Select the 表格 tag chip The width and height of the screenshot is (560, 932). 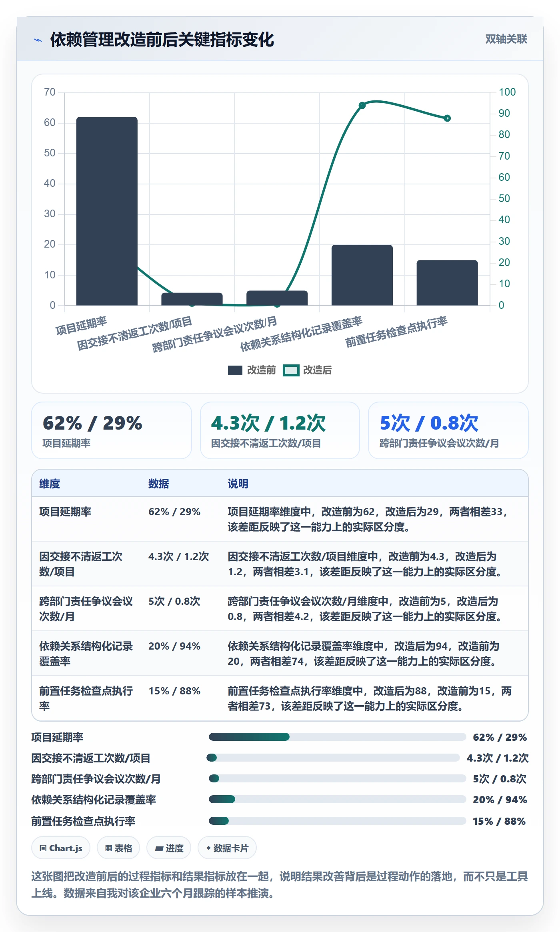pos(118,848)
